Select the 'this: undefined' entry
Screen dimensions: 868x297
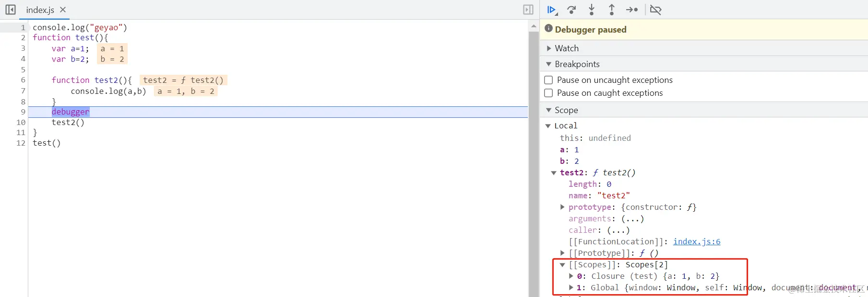(595, 138)
